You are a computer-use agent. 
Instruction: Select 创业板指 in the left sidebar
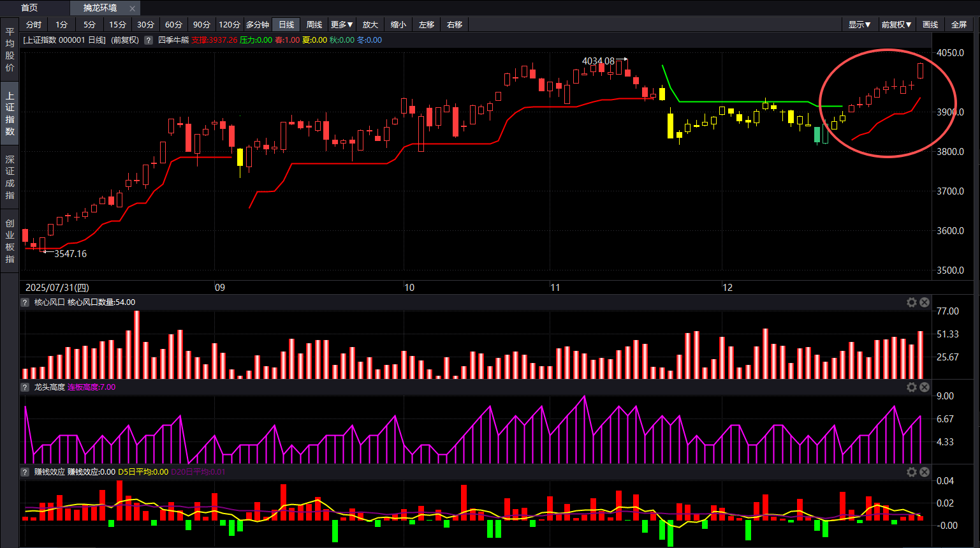tap(10, 241)
